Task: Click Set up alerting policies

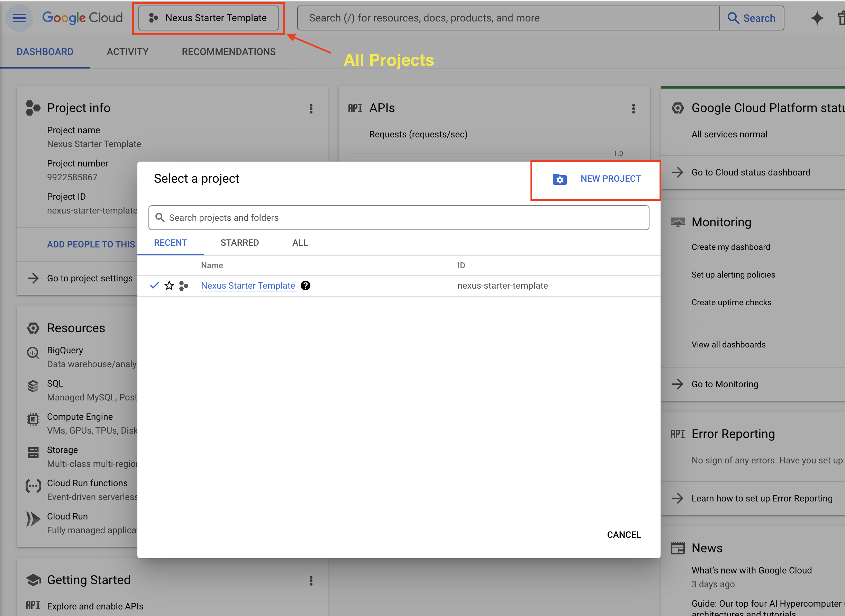Action: (733, 275)
